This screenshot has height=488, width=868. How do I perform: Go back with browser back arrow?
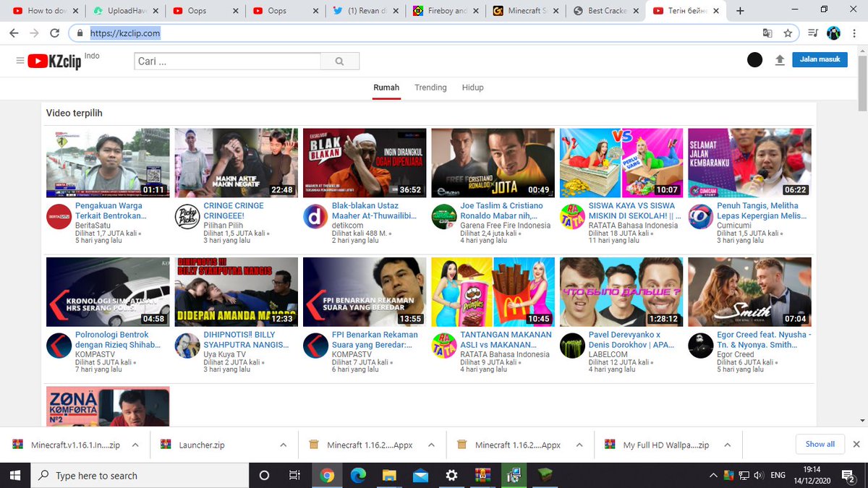[14, 33]
